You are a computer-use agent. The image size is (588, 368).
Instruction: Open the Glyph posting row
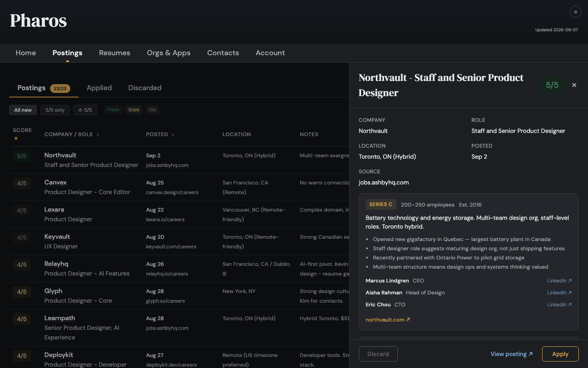tap(179, 296)
